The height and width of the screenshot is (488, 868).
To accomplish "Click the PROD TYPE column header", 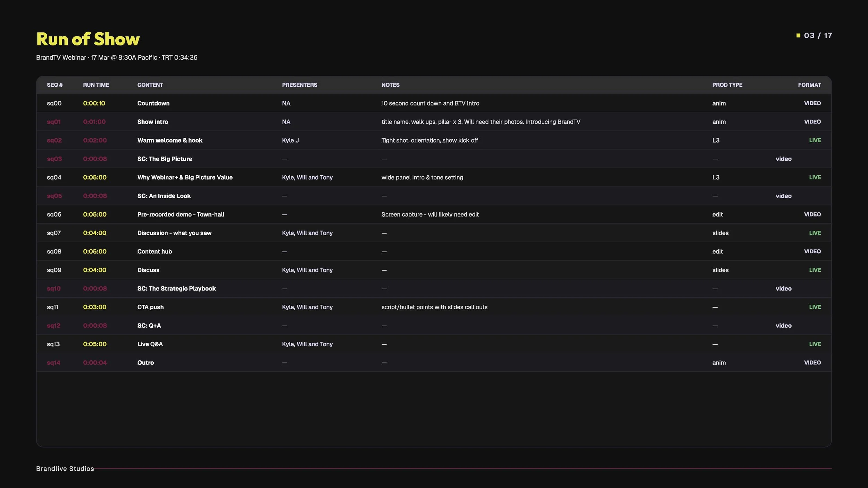I will click(x=727, y=85).
